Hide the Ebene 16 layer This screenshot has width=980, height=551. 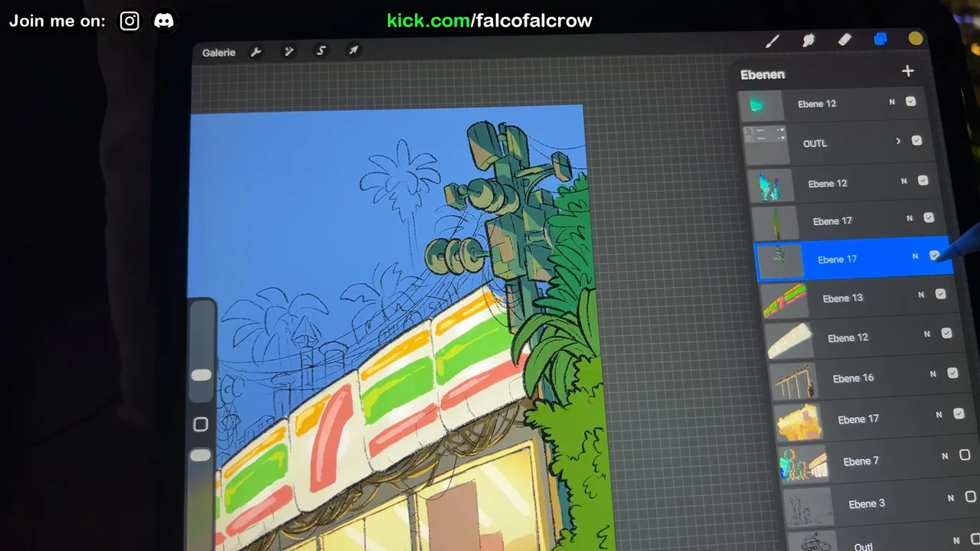952,373
